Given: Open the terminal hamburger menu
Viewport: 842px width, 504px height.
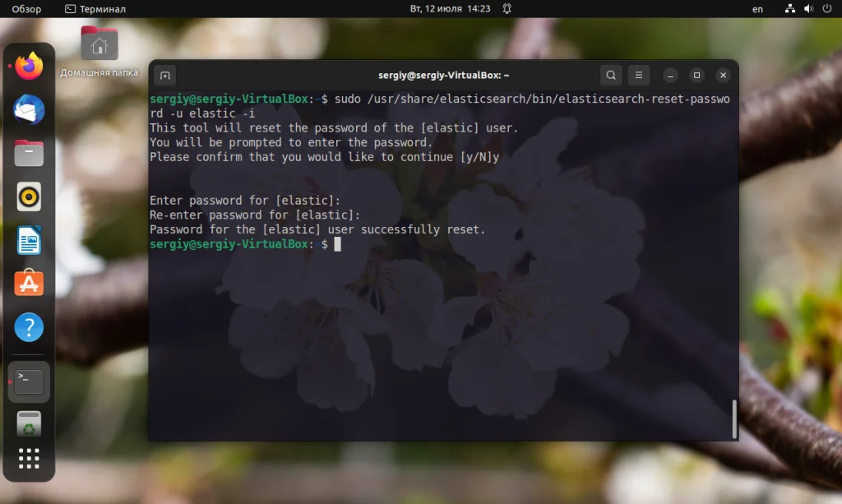Looking at the screenshot, I should 639,75.
